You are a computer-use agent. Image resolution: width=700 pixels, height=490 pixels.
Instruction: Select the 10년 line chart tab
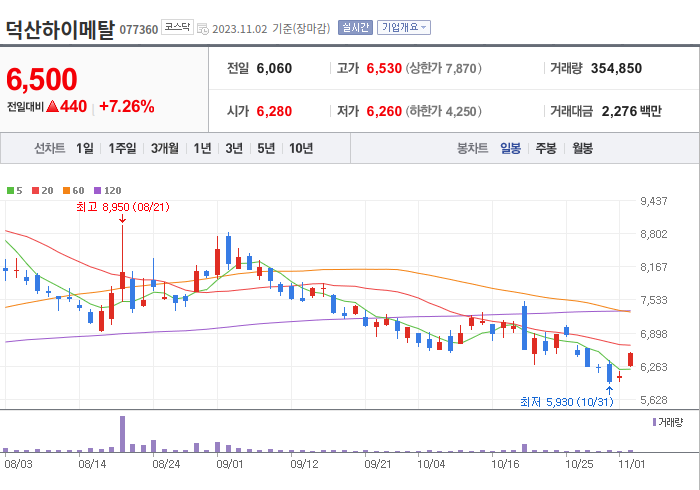(x=301, y=148)
